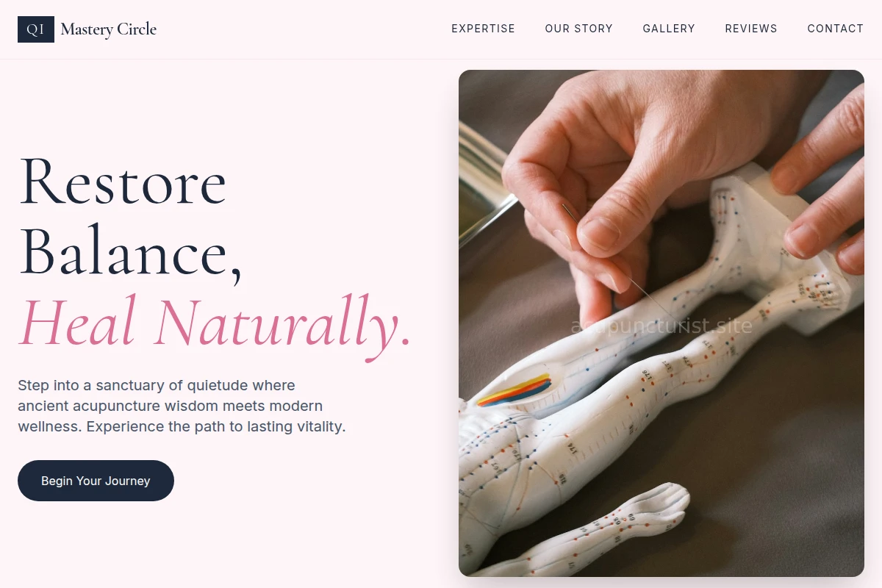
Task: Select Gallery in the navigation
Action: [x=669, y=29]
